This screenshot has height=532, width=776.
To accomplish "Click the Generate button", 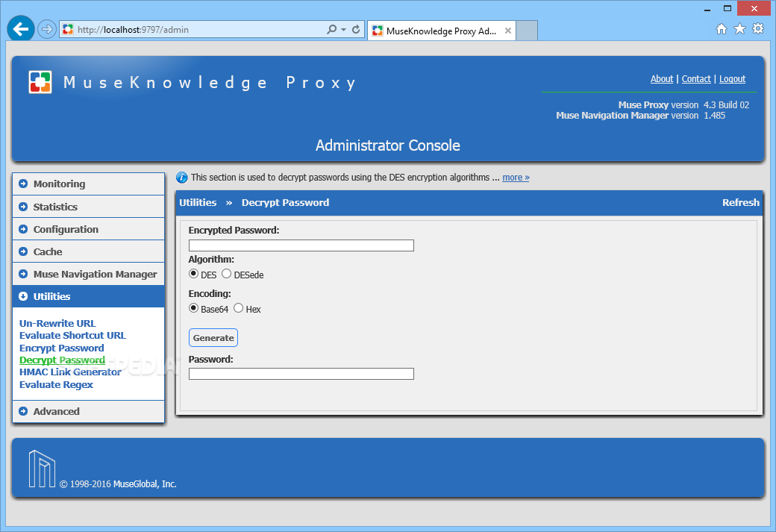I will tap(213, 337).
